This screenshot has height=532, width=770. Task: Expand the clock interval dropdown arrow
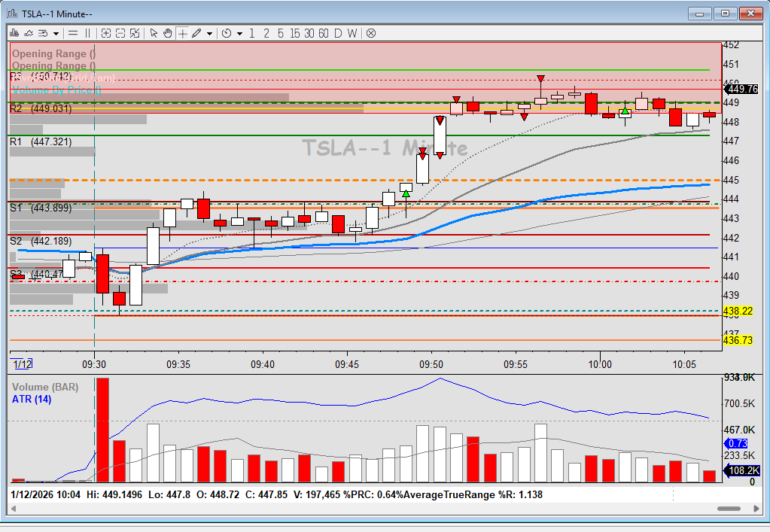[239, 34]
